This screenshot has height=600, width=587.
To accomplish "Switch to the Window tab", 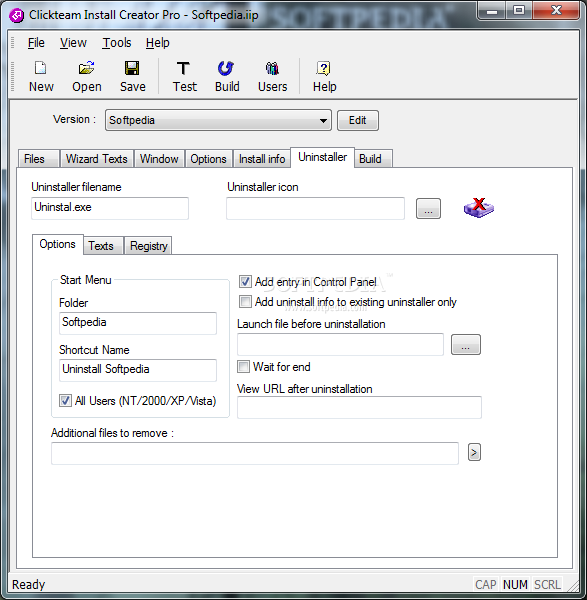I will point(159,158).
